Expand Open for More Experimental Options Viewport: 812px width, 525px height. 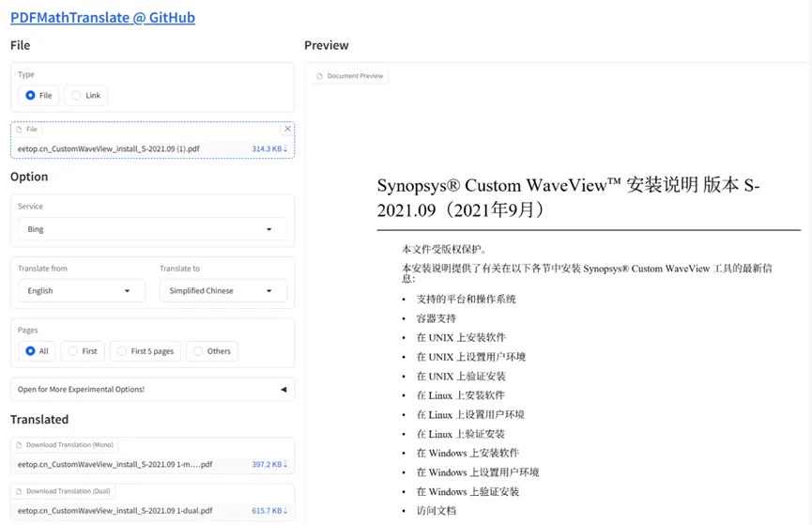pyautogui.click(x=152, y=389)
